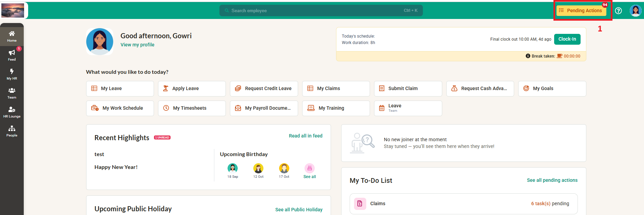Screen dimensions: 644x215
Task: Focus the Search employee field
Action: 321,10
